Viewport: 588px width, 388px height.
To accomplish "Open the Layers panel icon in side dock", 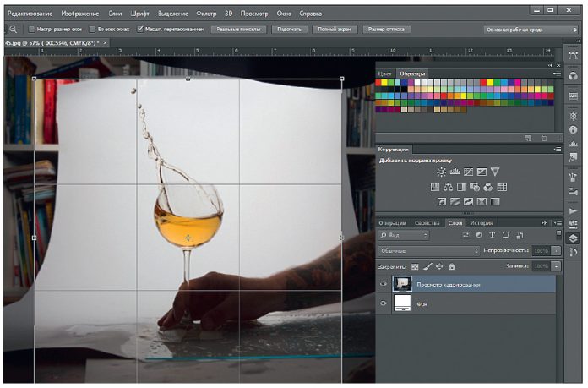I will tap(574, 238).
